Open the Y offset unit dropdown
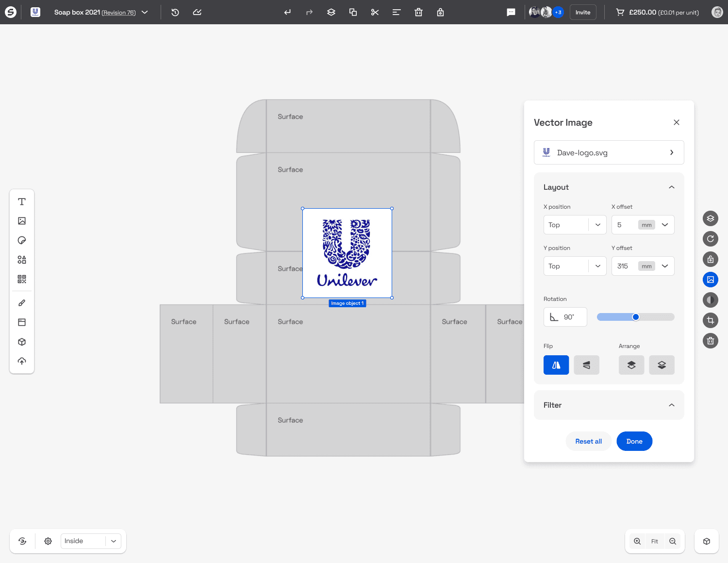Image resolution: width=728 pixels, height=563 pixels. tap(665, 266)
